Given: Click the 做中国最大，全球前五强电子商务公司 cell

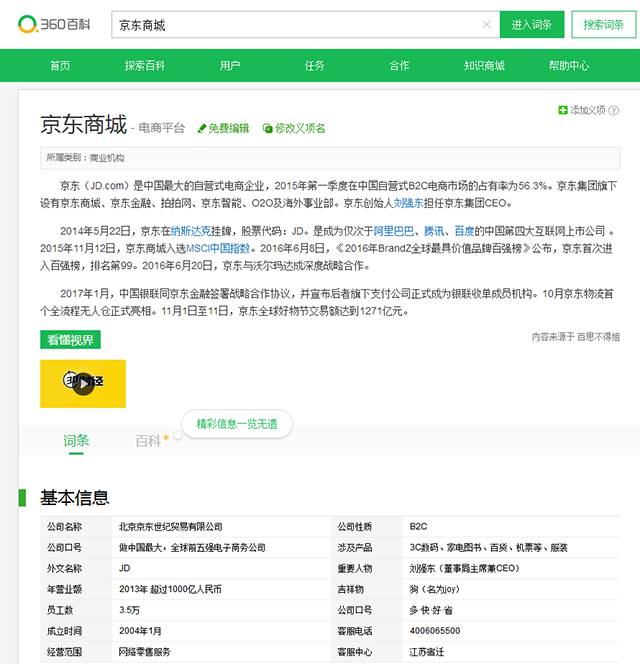Looking at the screenshot, I should [192, 548].
